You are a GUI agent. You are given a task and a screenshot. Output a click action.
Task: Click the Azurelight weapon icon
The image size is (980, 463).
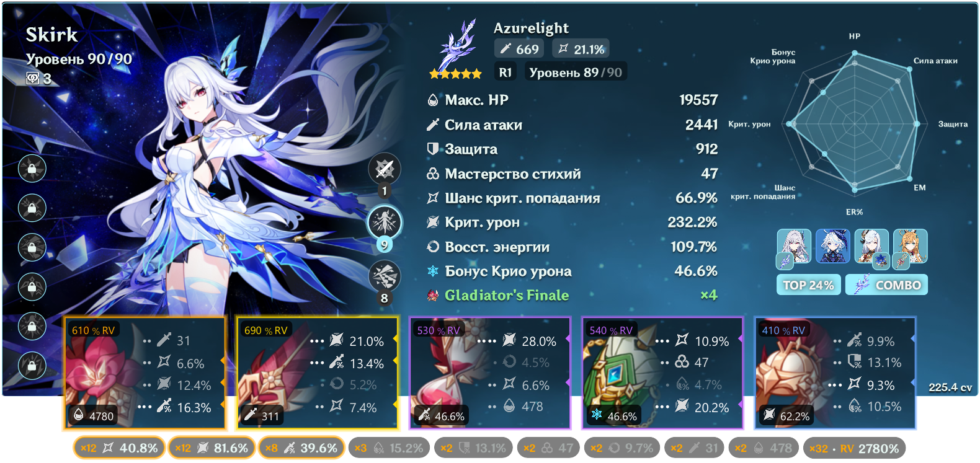point(457,46)
